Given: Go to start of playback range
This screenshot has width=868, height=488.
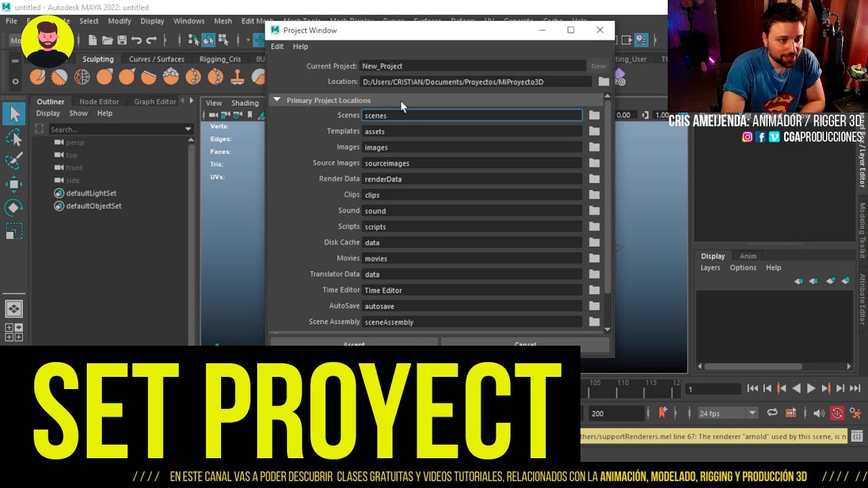Looking at the screenshot, I should point(753,388).
